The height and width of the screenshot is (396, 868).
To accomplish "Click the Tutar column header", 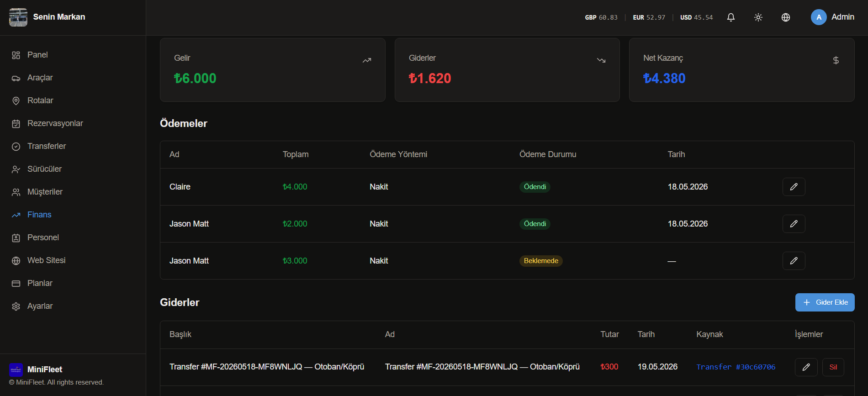I will pos(609,334).
